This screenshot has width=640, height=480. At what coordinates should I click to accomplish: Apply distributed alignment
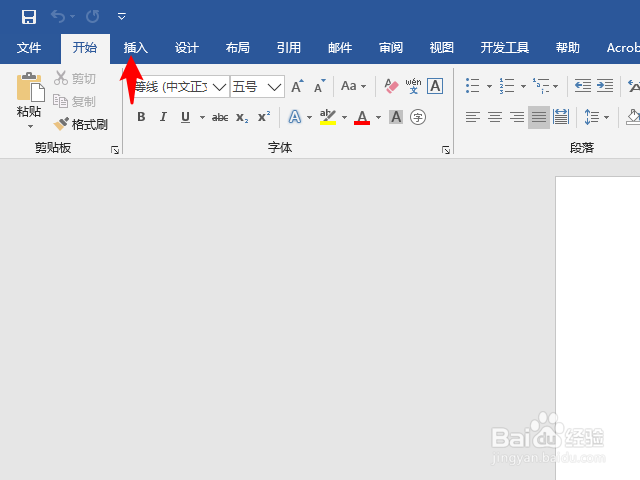[x=561, y=117]
